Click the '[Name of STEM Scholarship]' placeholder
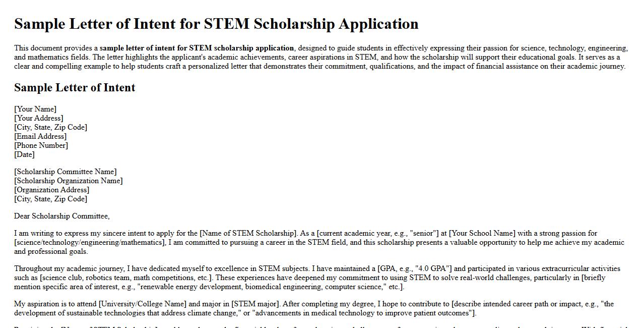The height and width of the screenshot is (328, 644). pos(248,233)
